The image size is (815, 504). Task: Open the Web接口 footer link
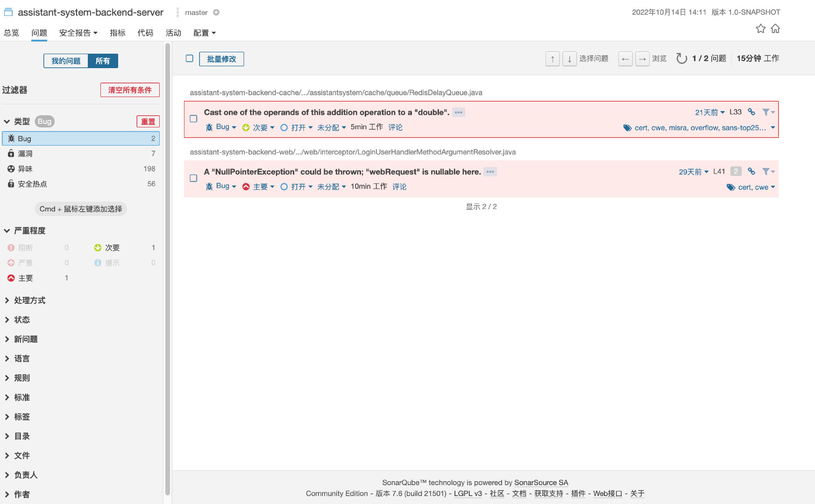tap(608, 493)
